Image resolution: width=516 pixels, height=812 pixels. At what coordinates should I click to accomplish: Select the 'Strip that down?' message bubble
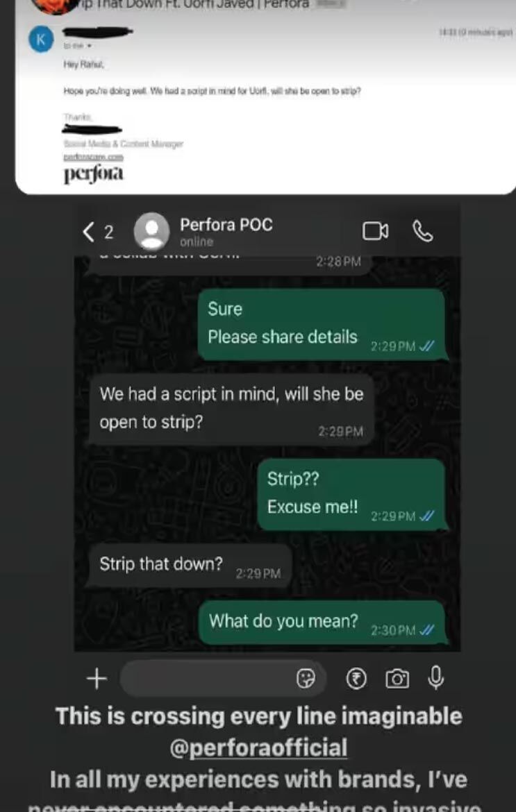click(x=189, y=565)
